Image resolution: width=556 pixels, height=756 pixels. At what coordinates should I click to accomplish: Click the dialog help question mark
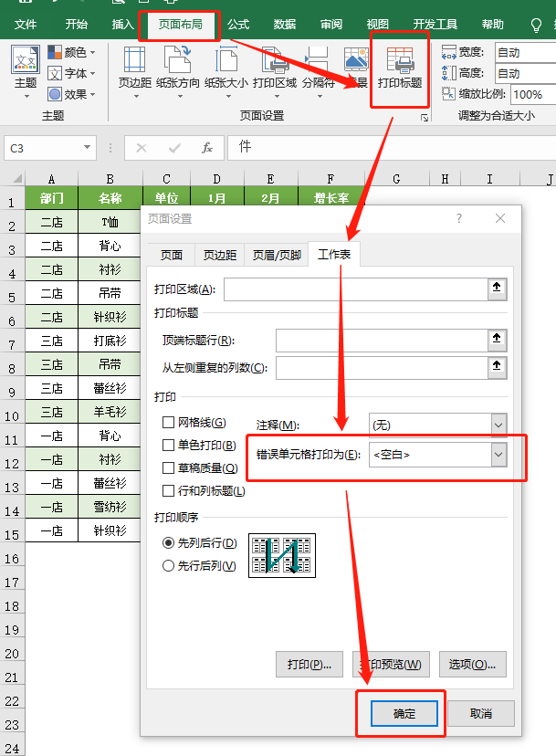[459, 218]
